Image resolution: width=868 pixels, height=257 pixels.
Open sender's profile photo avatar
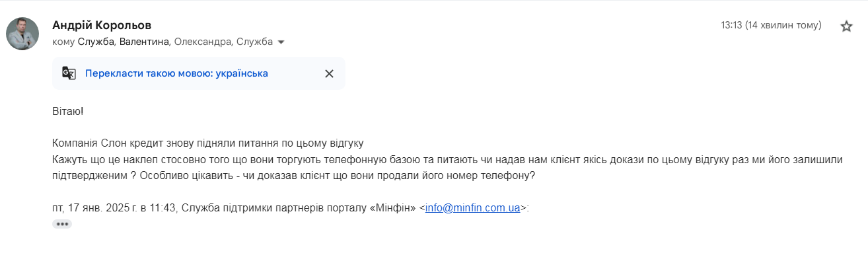(x=22, y=33)
